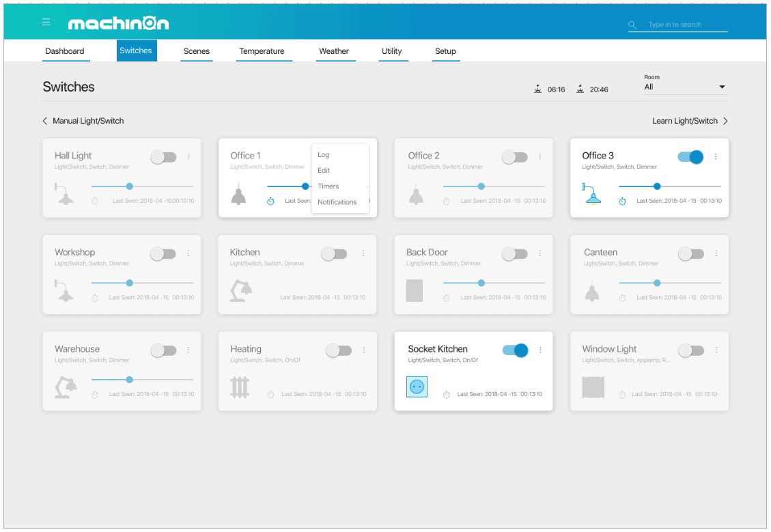
Task: Click the sunset icon next to 20:46
Action: [579, 88]
